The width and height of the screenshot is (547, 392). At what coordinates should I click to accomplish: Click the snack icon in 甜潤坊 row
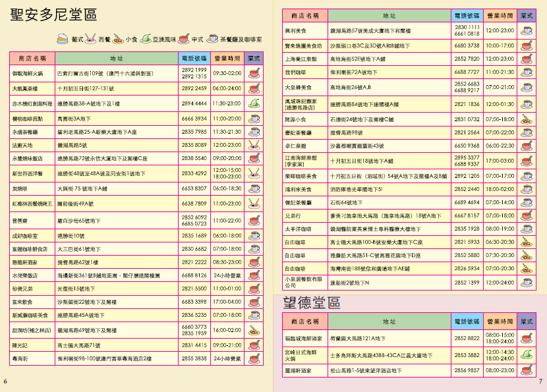coord(254,330)
